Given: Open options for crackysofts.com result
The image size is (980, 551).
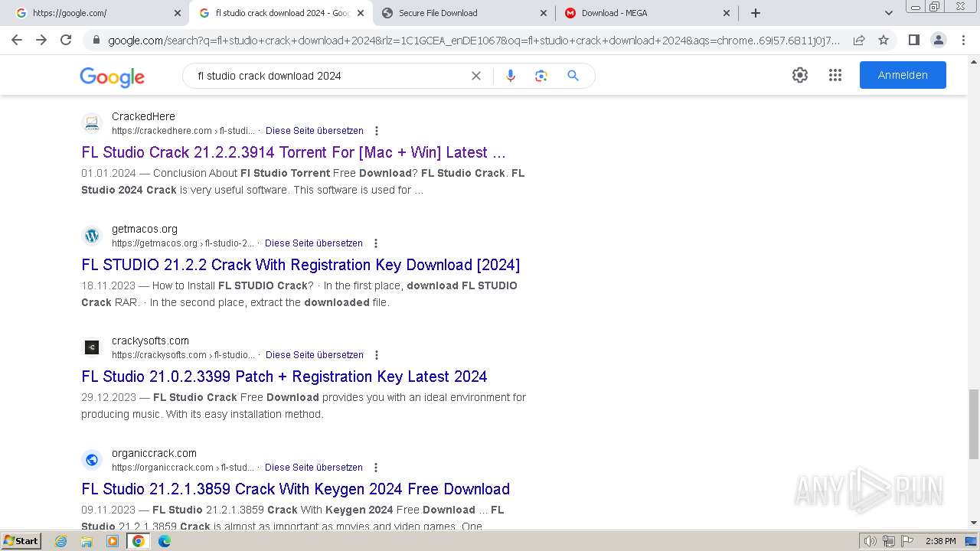Looking at the screenshot, I should [376, 355].
